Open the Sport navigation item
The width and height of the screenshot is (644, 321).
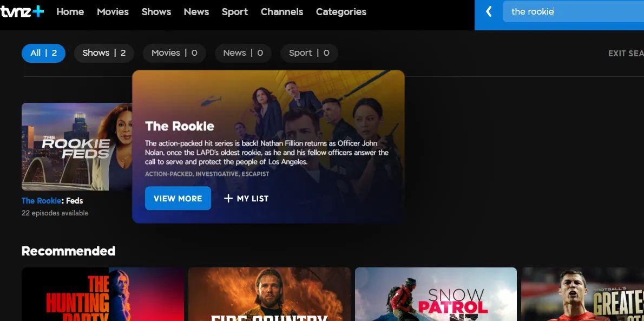click(x=235, y=11)
